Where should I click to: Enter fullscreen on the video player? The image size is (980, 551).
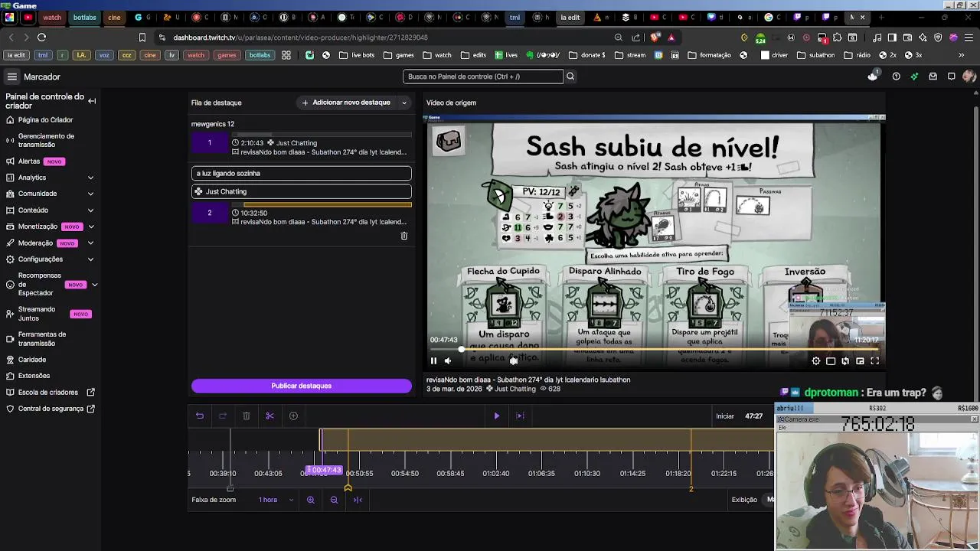pos(874,361)
